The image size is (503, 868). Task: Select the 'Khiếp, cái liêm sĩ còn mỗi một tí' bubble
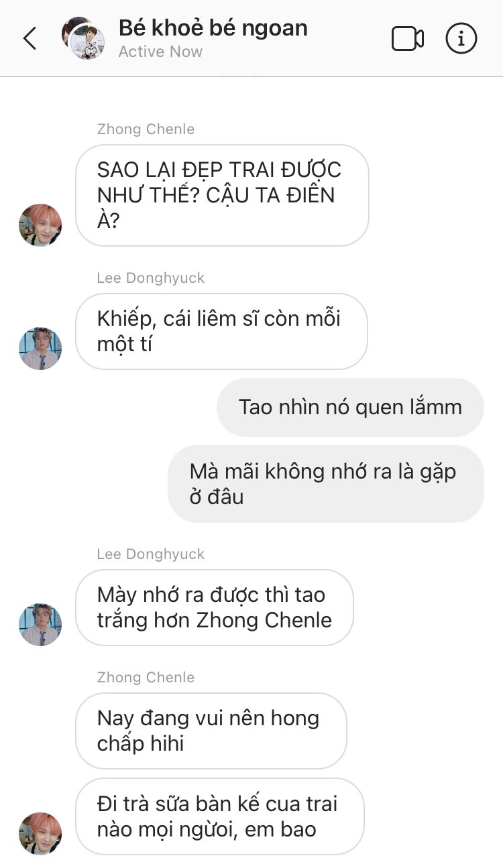point(221,331)
